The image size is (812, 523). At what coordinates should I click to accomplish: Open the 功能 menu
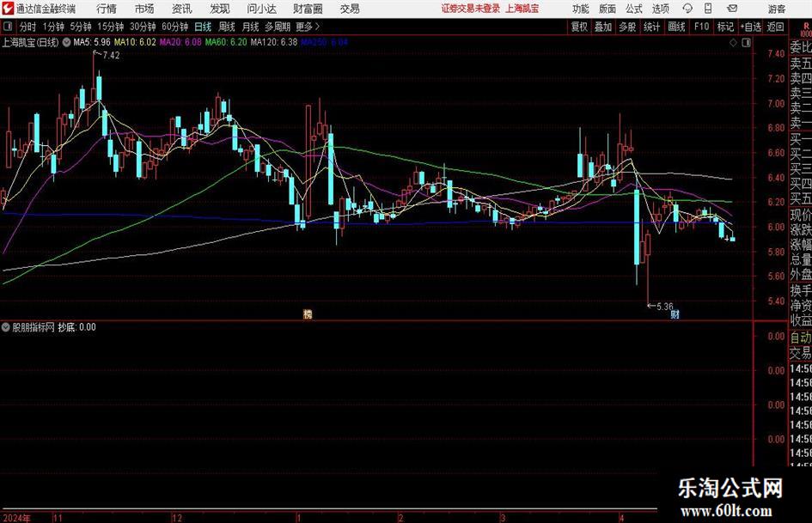point(581,9)
